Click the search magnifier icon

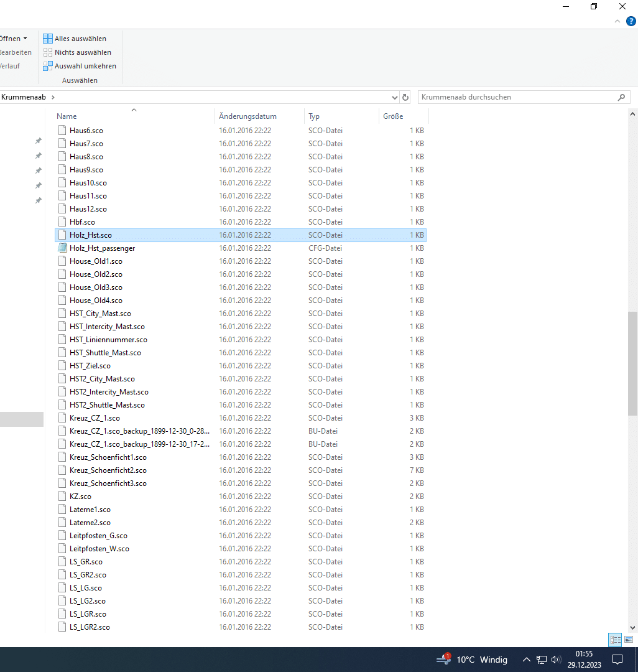621,98
